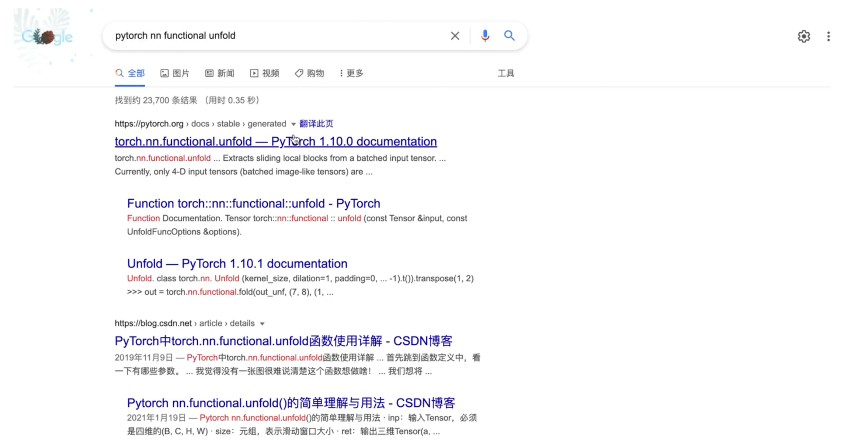Screen dimensions: 868x446
Task: Click the snippet with torch.nn.functional.fold(out_unf
Action: coord(300,285)
